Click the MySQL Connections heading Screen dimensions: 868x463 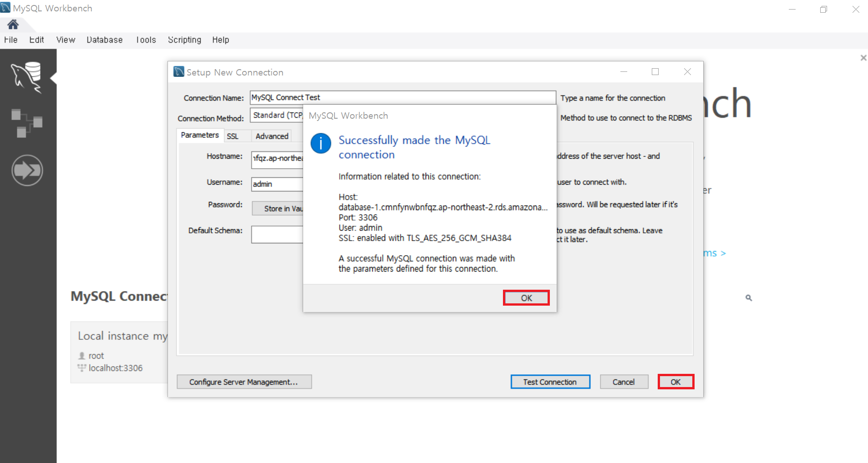point(119,296)
